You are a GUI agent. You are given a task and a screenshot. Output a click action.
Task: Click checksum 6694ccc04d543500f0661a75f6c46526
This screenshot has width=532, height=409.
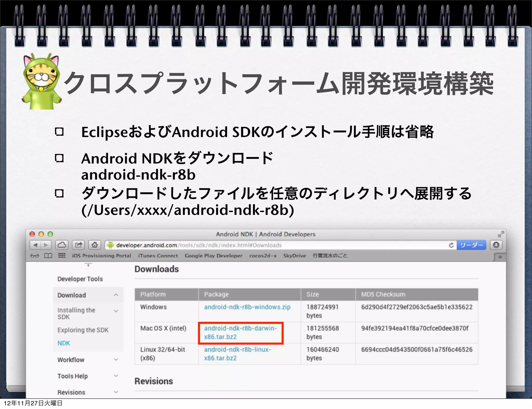click(417, 350)
